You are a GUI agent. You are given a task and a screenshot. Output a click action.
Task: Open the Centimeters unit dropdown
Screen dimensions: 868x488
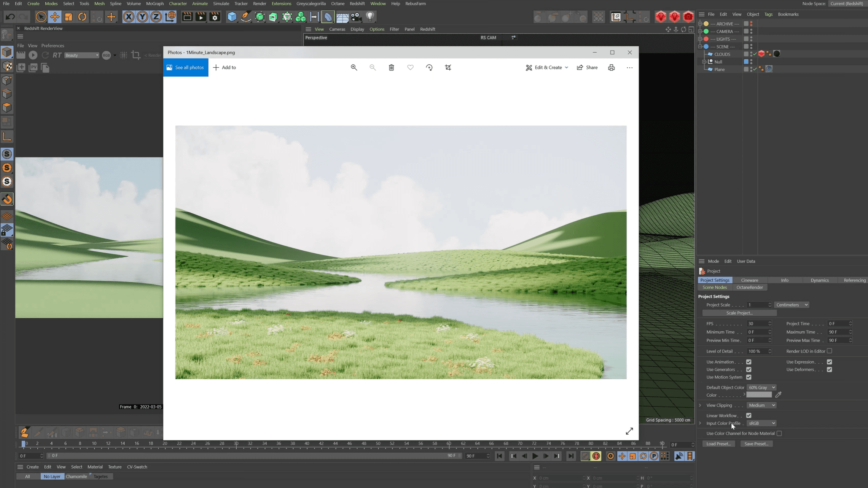click(792, 305)
